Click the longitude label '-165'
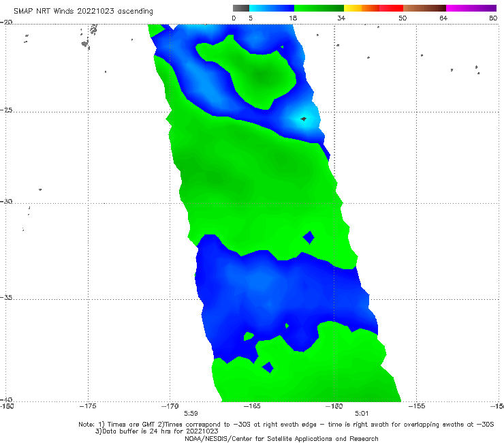Viewport: 504px width, 443px height. (252, 406)
